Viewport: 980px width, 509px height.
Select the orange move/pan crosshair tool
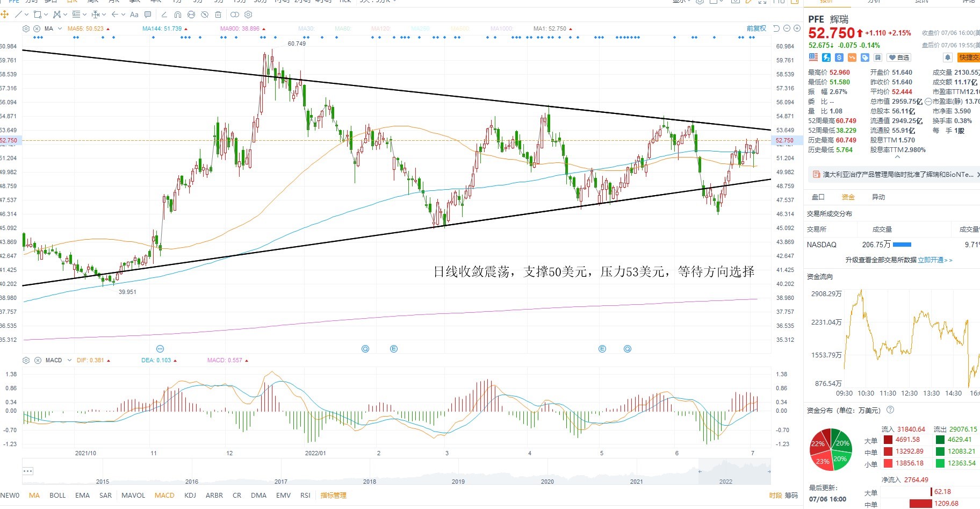[x=4, y=15]
